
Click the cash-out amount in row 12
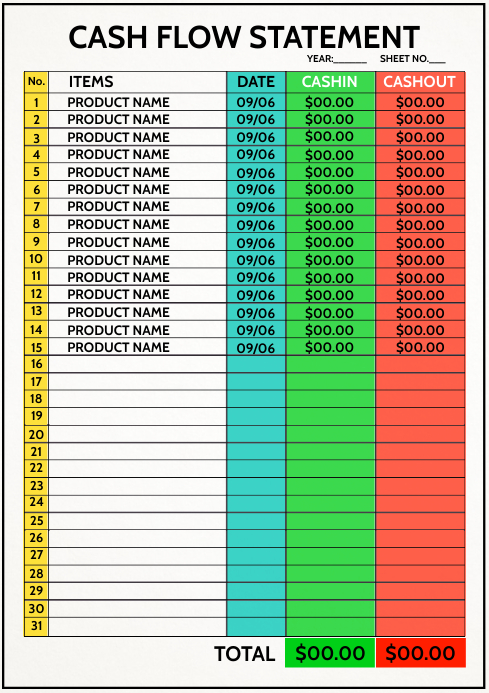(x=420, y=294)
